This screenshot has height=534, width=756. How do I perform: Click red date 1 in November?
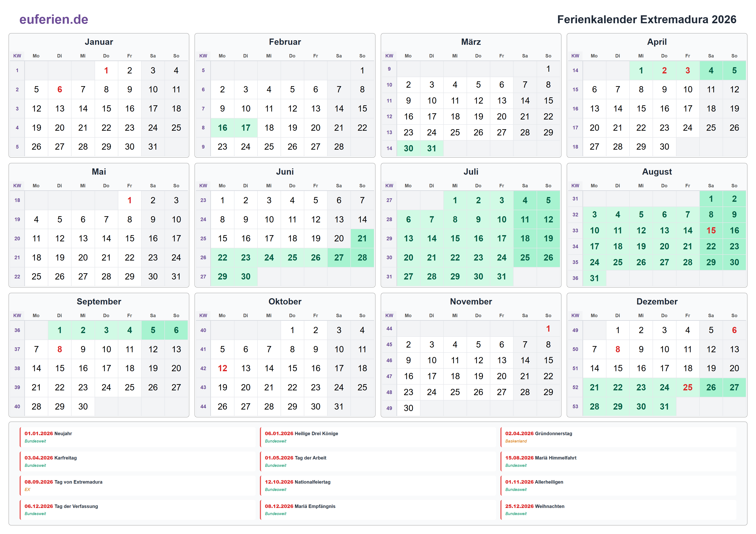click(x=548, y=329)
